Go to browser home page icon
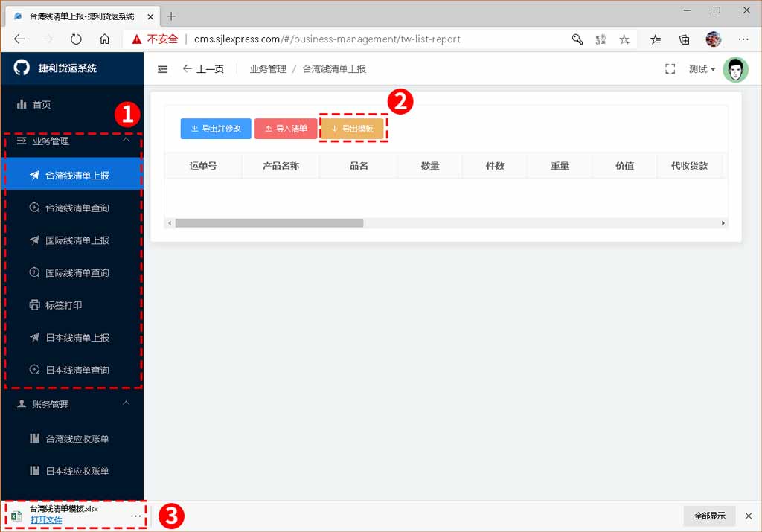 click(104, 39)
